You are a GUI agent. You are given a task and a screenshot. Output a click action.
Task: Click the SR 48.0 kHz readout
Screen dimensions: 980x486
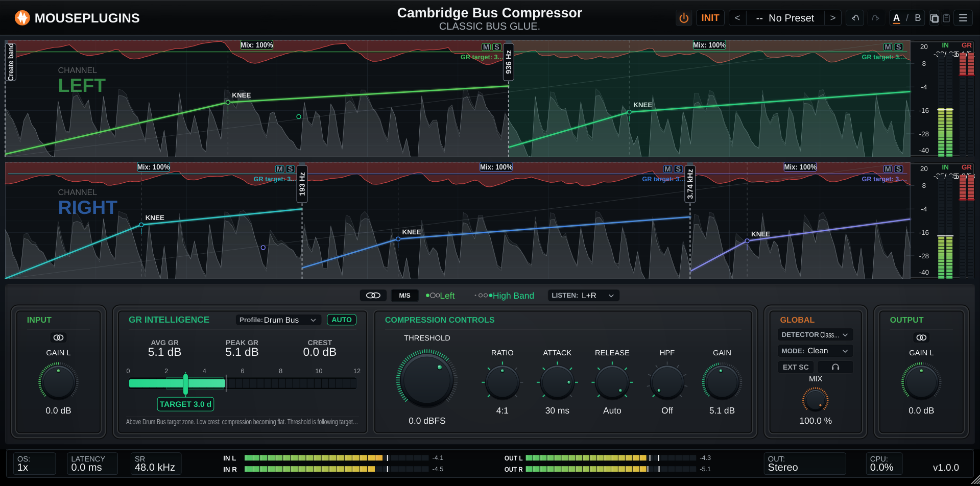pyautogui.click(x=156, y=464)
